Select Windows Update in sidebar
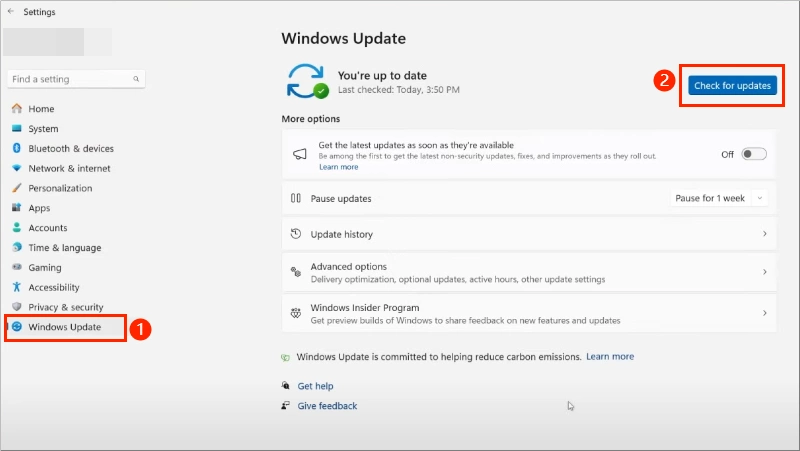Viewport: 800px width, 451px height. pos(66,327)
